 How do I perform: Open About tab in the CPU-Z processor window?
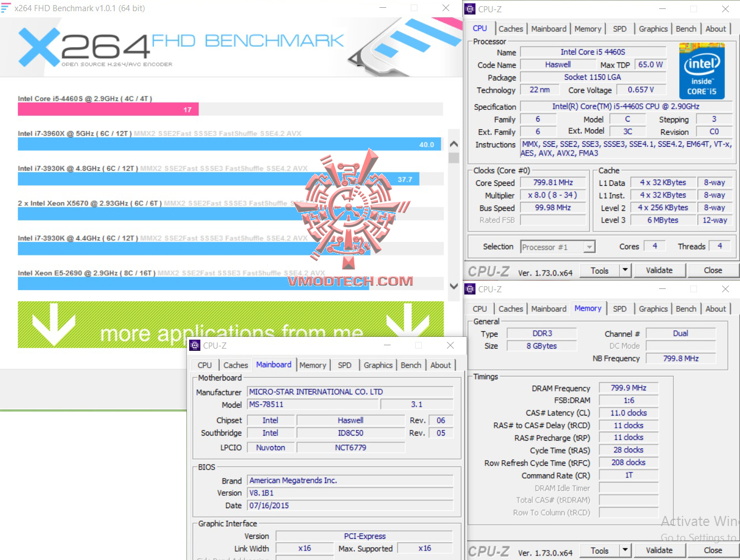click(x=715, y=29)
